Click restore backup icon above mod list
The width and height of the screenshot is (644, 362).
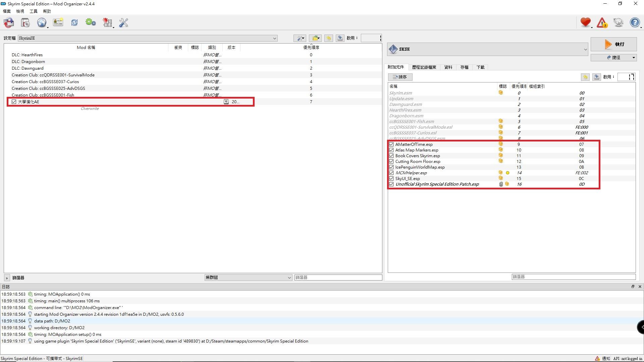329,38
